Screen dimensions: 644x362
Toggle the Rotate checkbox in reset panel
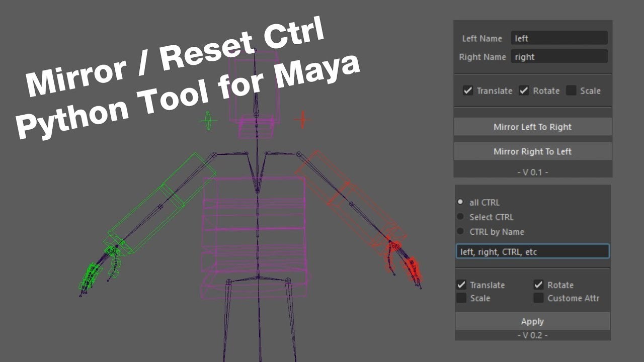pyautogui.click(x=539, y=285)
